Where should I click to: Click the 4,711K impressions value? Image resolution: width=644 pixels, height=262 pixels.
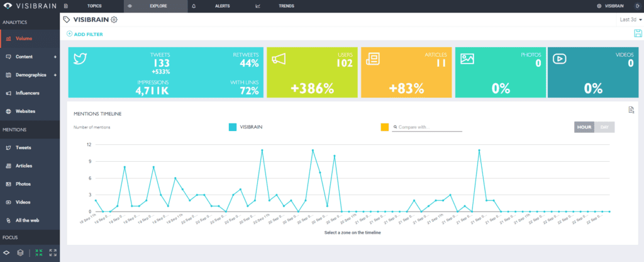click(152, 91)
